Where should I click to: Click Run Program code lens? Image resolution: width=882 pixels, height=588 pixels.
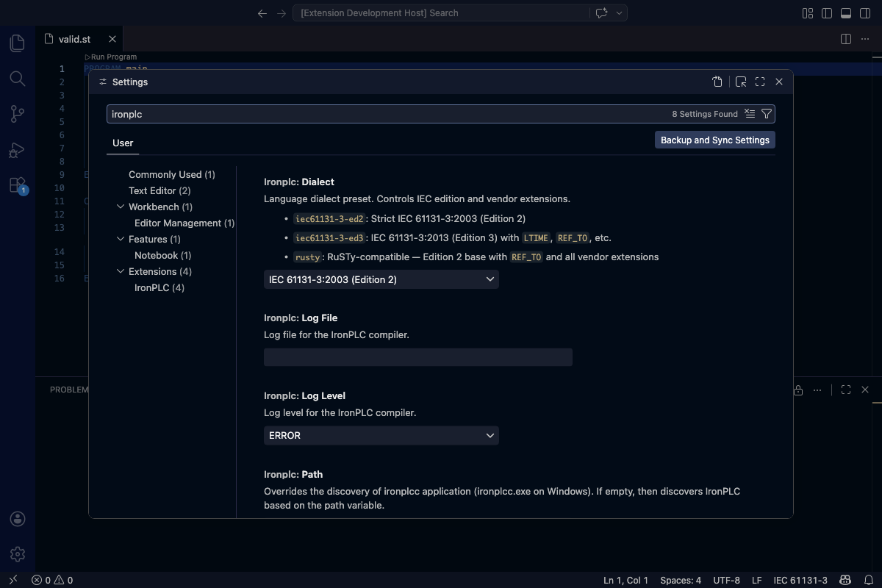(111, 57)
